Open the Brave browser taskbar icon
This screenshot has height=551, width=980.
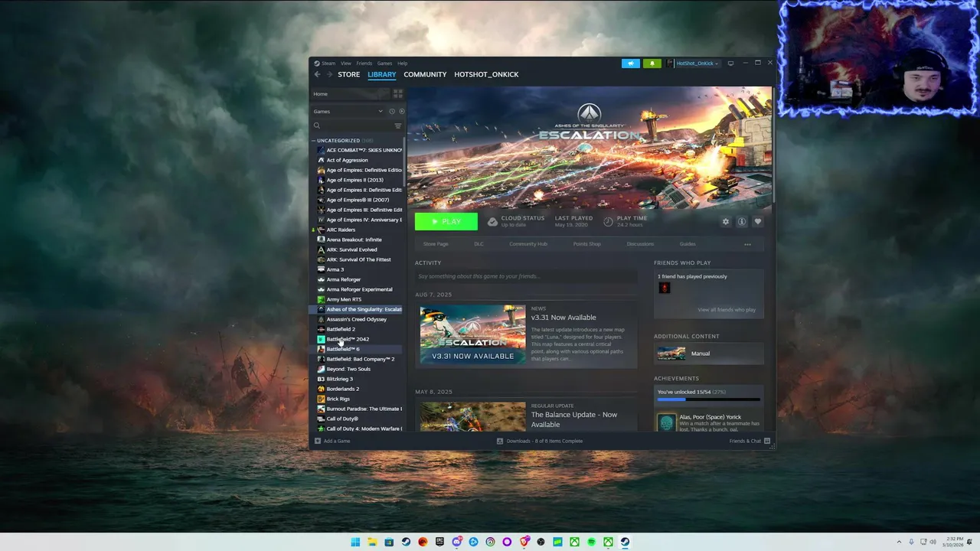click(524, 542)
